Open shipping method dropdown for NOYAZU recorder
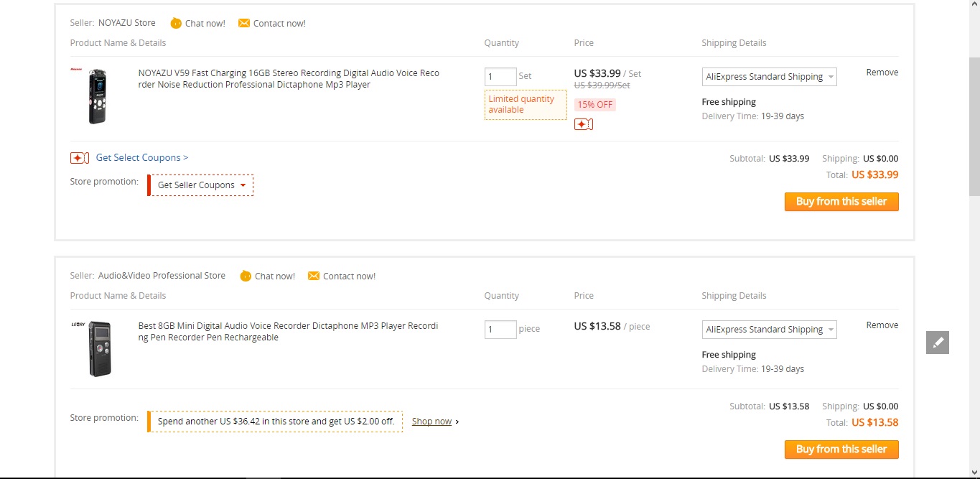 pyautogui.click(x=769, y=77)
